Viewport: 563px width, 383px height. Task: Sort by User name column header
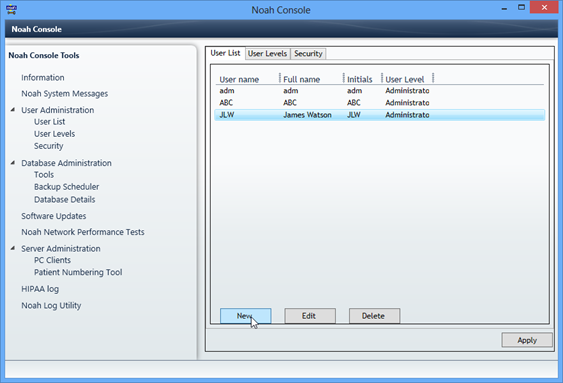(x=239, y=79)
